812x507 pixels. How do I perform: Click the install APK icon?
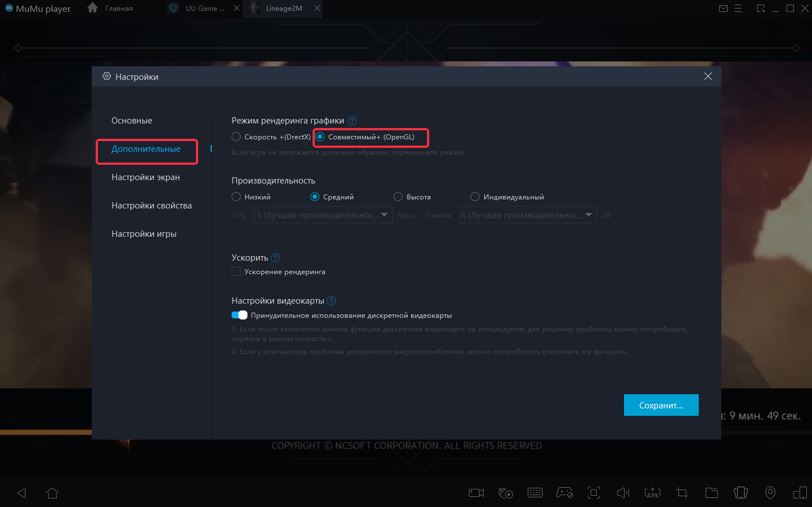[x=652, y=493]
